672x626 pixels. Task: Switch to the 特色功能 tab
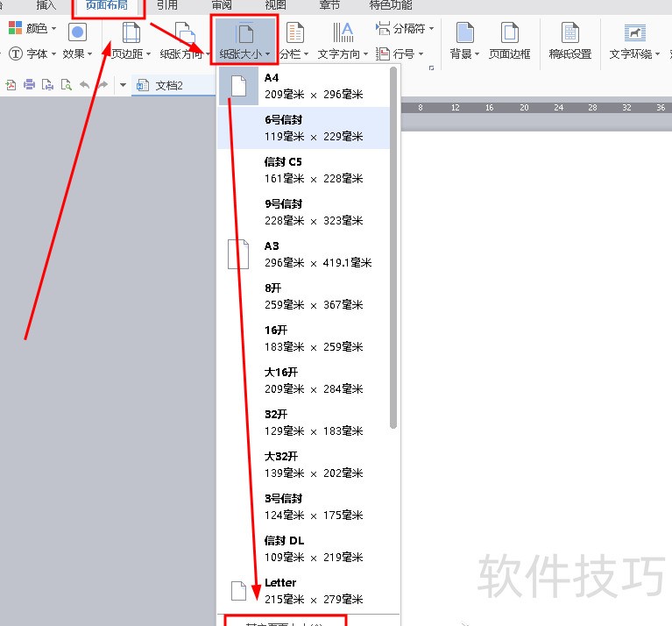click(x=391, y=4)
